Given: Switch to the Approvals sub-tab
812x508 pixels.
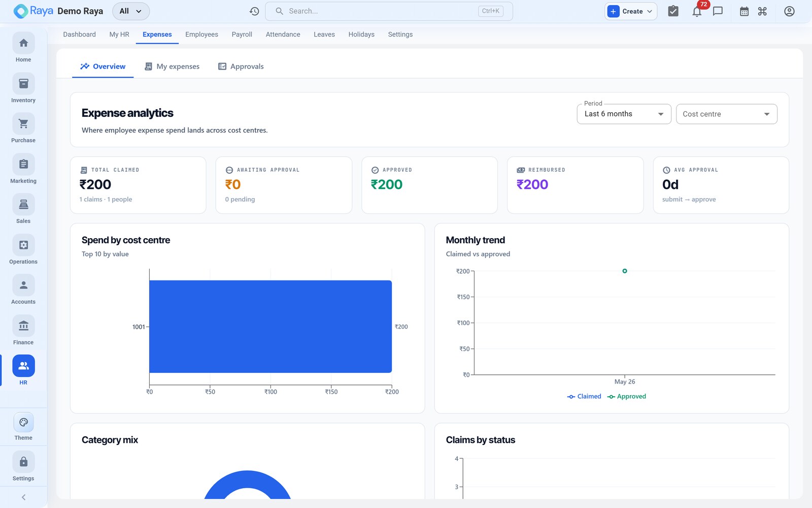Looking at the screenshot, I should 241,67.
